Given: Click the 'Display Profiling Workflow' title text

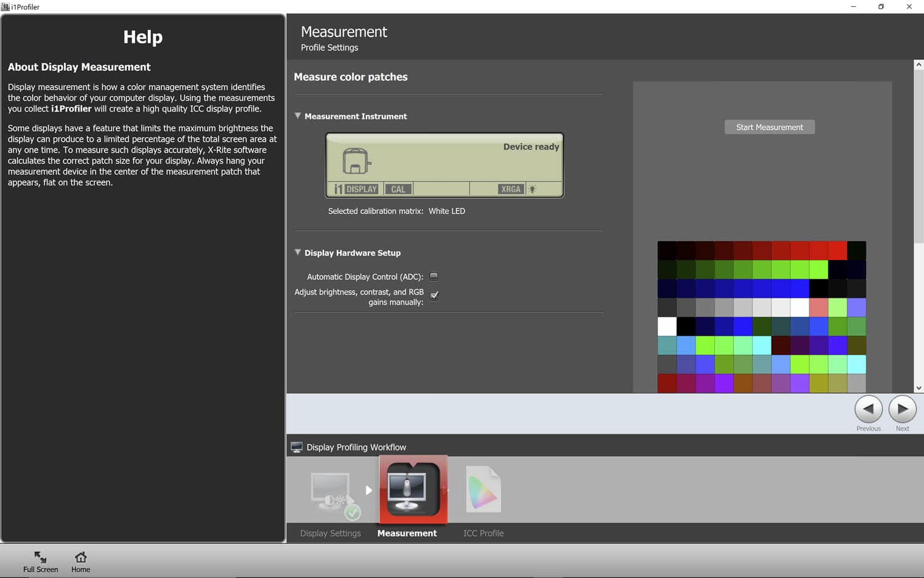Looking at the screenshot, I should (356, 447).
